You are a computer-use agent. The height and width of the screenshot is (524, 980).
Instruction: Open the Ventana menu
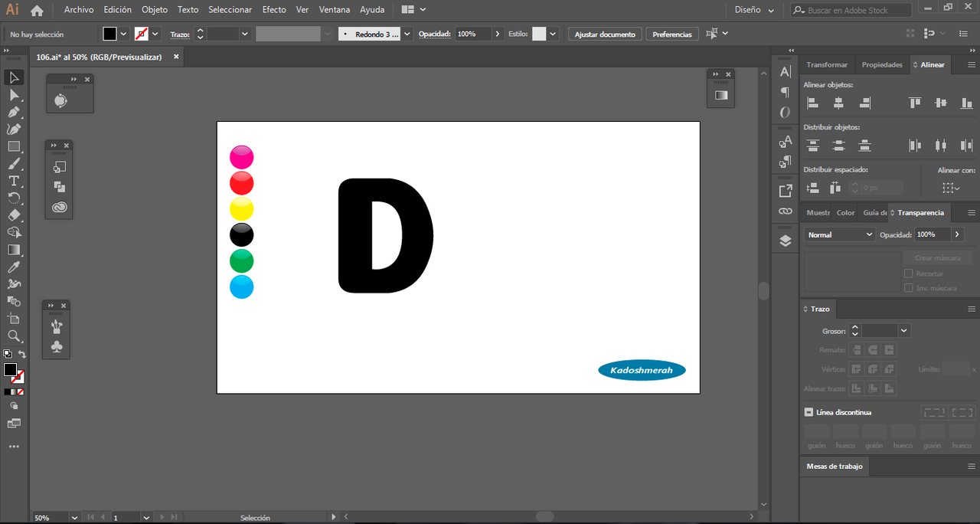(335, 10)
